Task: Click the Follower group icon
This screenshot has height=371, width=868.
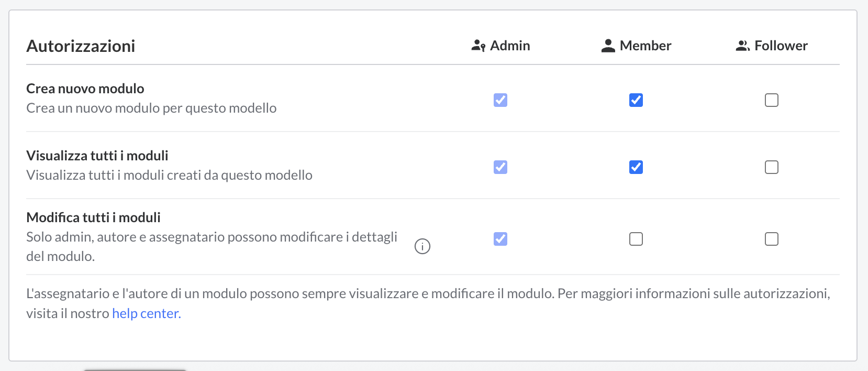Action: click(742, 46)
